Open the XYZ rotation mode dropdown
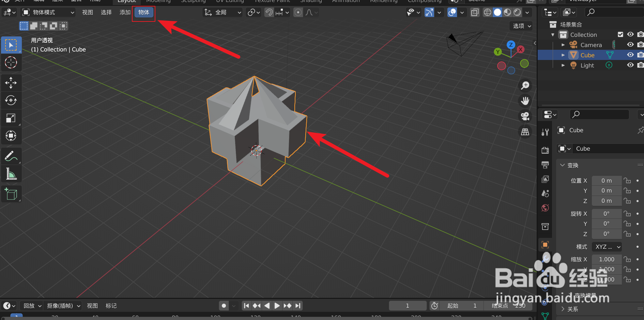This screenshot has width=644, height=320. point(607,247)
